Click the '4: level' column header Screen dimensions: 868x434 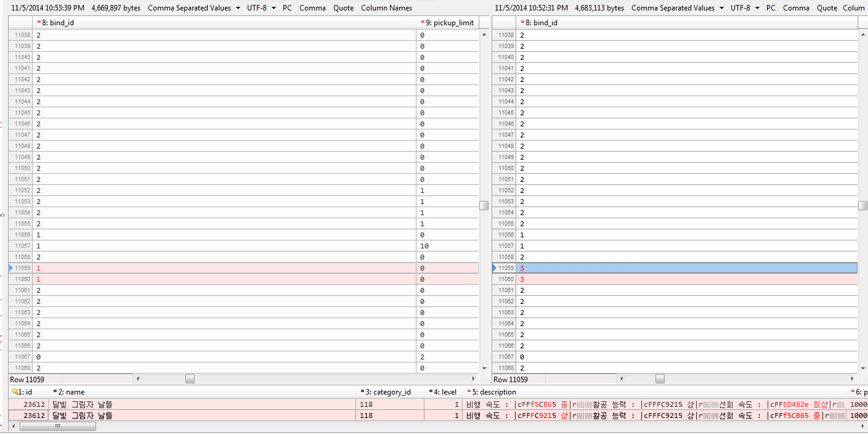pos(443,392)
